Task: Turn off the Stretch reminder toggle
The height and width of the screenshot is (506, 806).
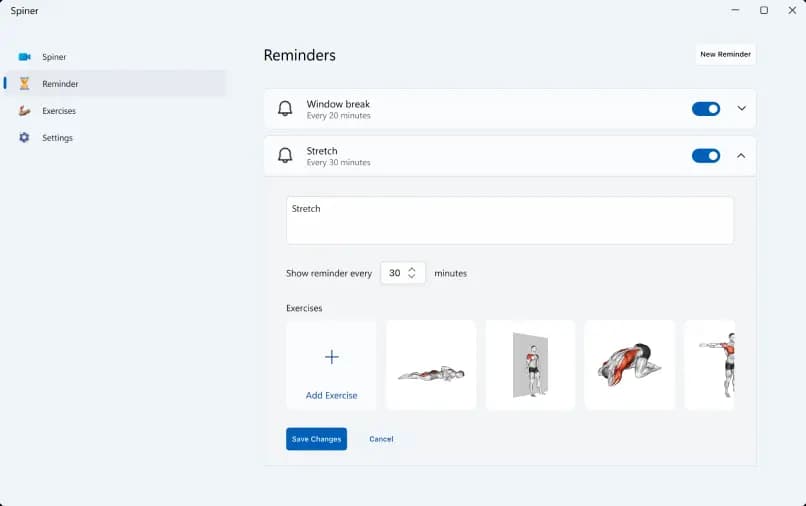Action: [705, 156]
